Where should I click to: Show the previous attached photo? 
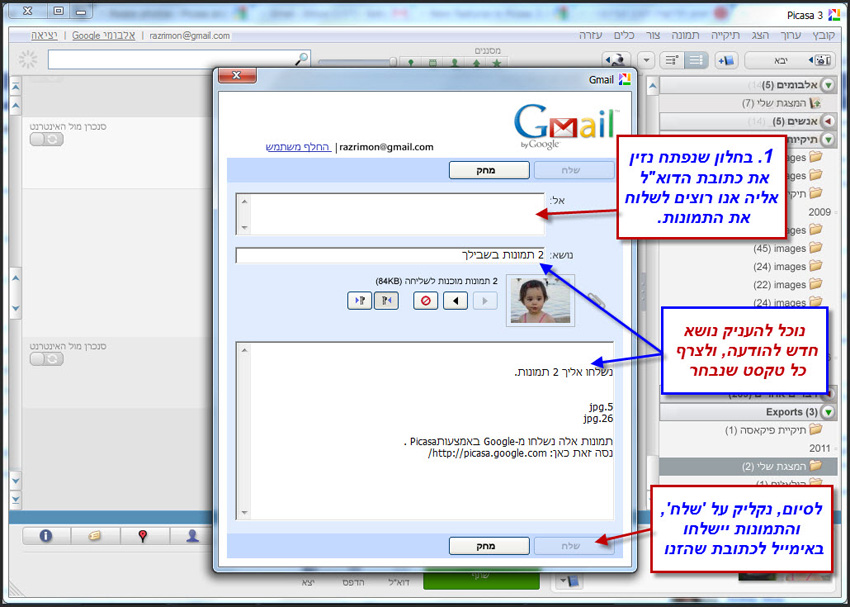click(455, 300)
